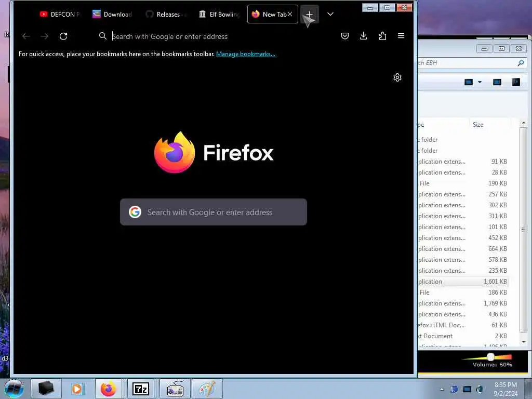The image size is (532, 399).
Task: Open the game controller taskbar icon
Action: click(175, 389)
